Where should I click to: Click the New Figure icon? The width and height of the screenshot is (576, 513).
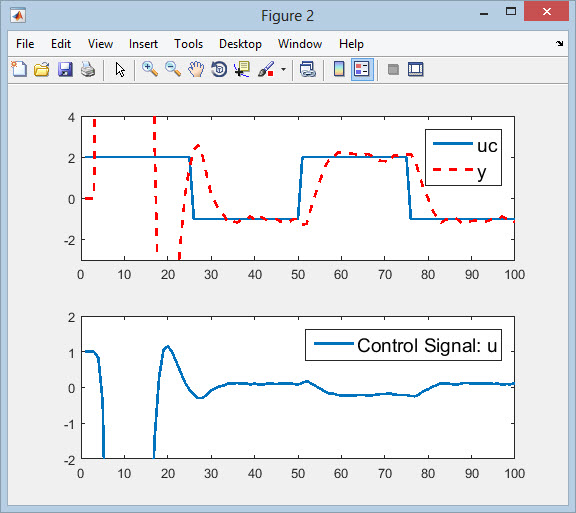pos(19,69)
